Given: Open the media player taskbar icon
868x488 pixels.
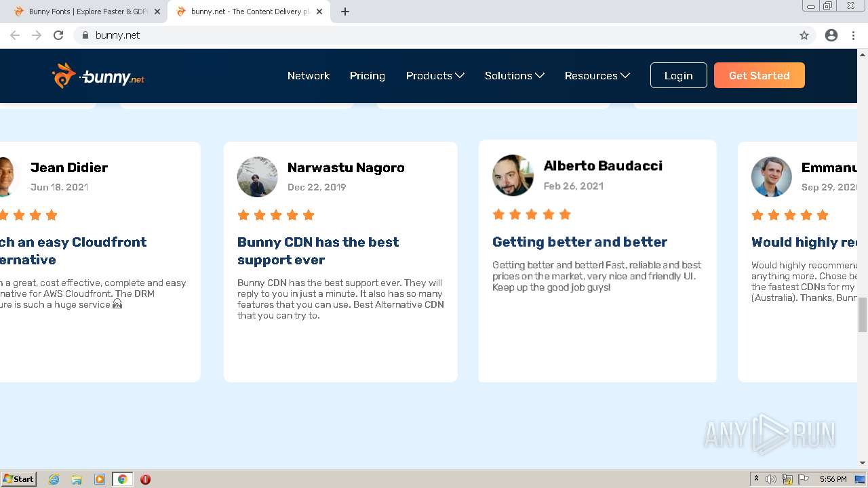Looking at the screenshot, I should coord(100,479).
